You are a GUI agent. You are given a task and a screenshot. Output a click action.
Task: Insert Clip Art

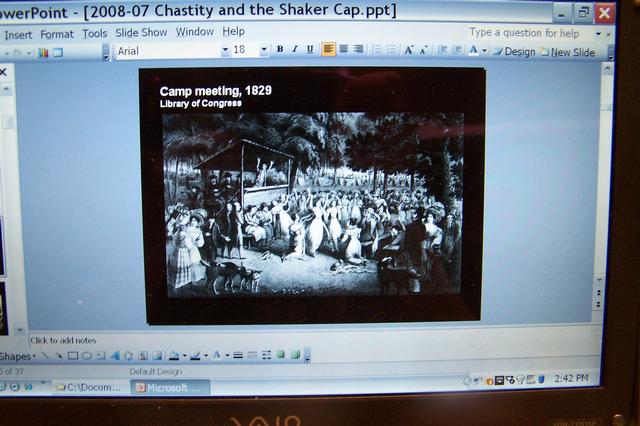pyautogui.click(x=143, y=356)
